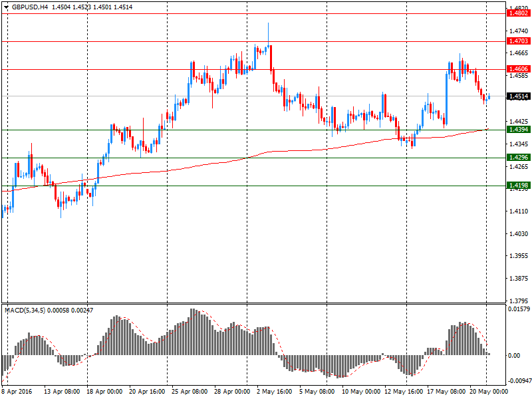The image size is (532, 399).
Task: Click the 20 Apr 16:00 time label
Action: point(147,392)
